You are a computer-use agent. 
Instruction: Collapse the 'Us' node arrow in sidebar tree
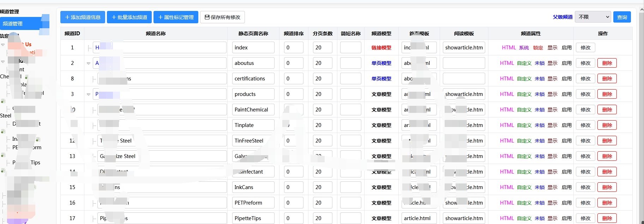3,44
